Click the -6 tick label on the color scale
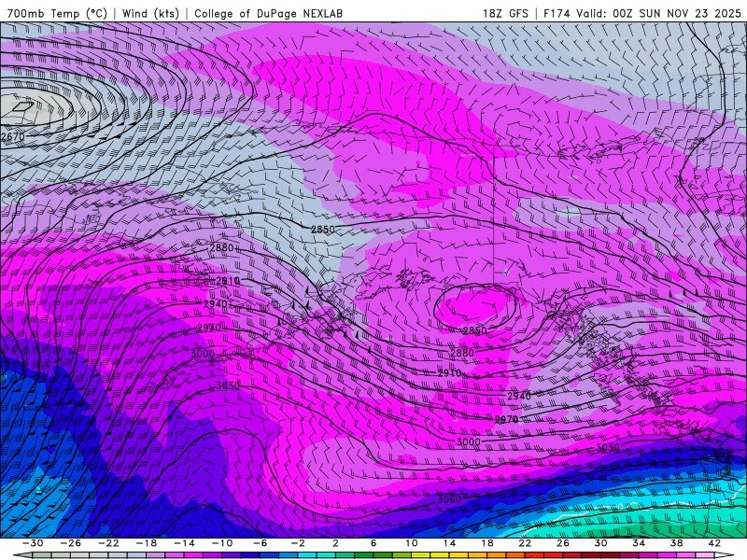The height and width of the screenshot is (560, 747). 260,543
